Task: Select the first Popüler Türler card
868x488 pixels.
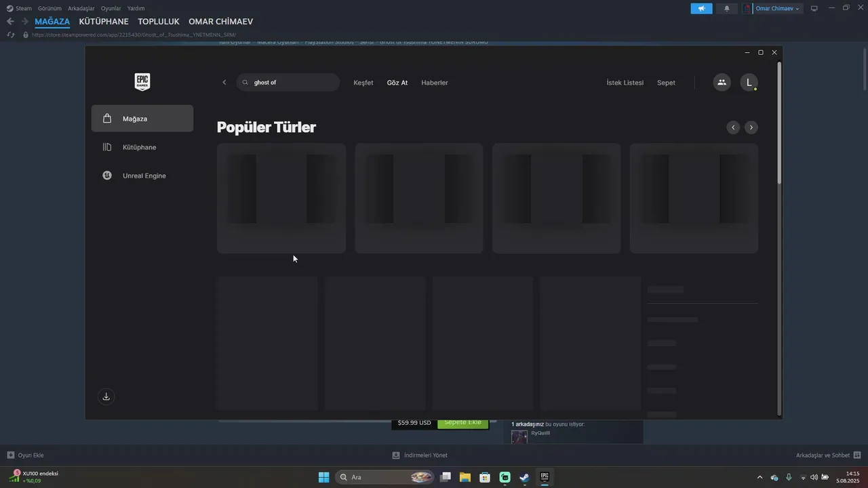Action: [281, 198]
